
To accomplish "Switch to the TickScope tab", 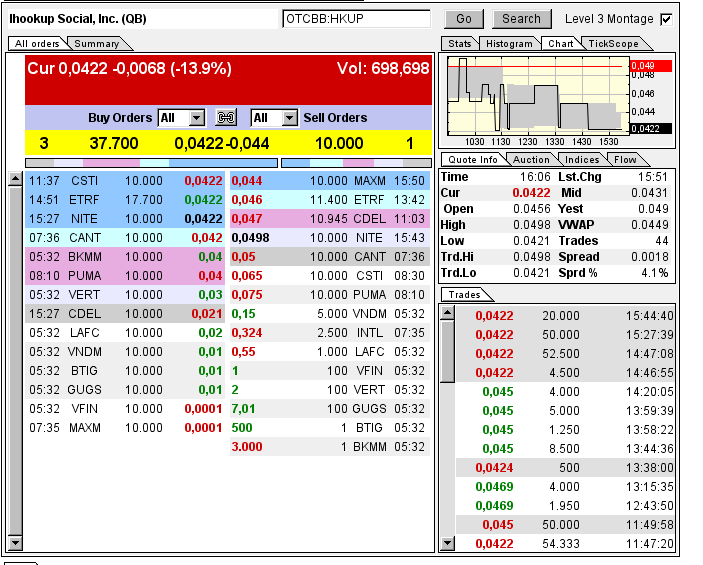I will pyautogui.click(x=613, y=44).
